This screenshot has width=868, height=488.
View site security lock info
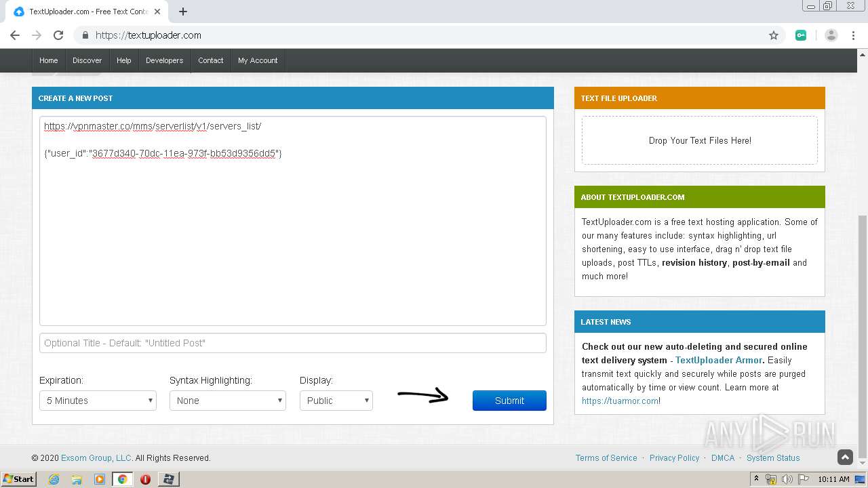pos(85,35)
